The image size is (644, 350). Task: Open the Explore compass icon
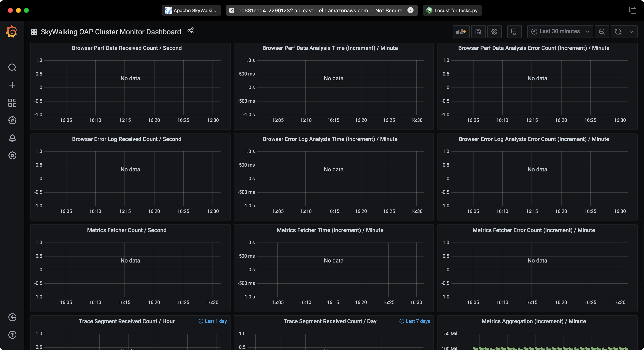point(12,120)
